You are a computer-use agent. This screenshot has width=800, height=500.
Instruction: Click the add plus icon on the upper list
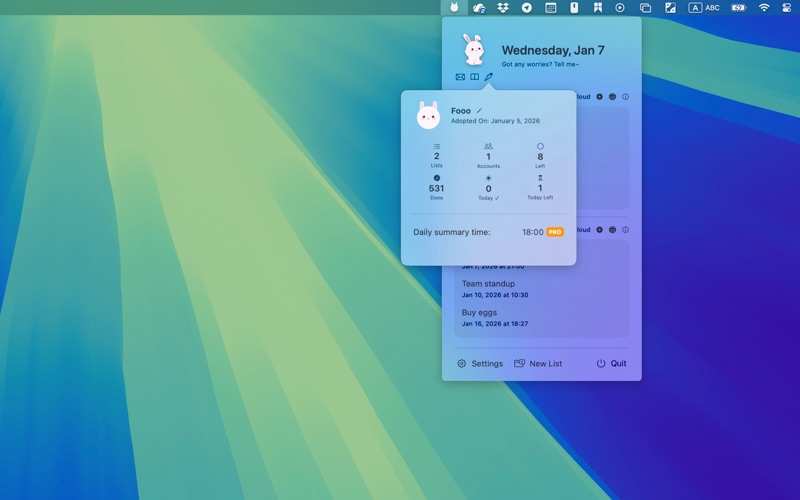click(600, 97)
